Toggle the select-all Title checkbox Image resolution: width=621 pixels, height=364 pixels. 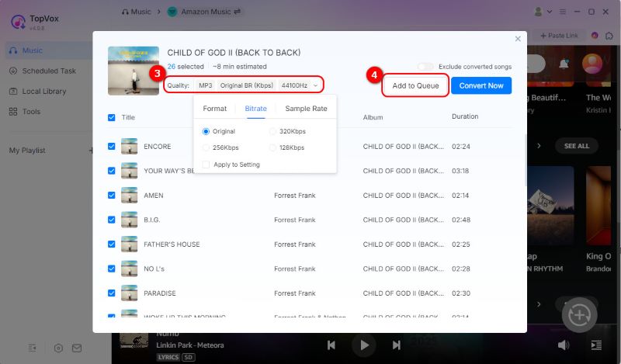click(111, 118)
